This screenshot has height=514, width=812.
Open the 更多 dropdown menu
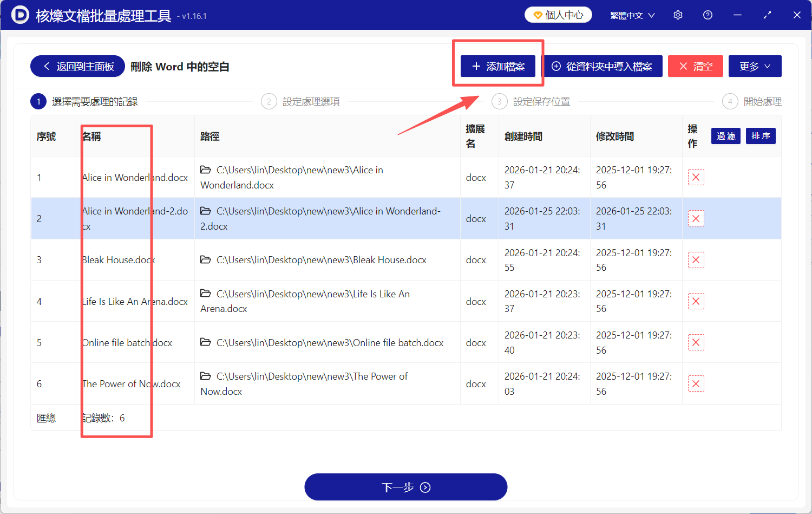pyautogui.click(x=755, y=66)
